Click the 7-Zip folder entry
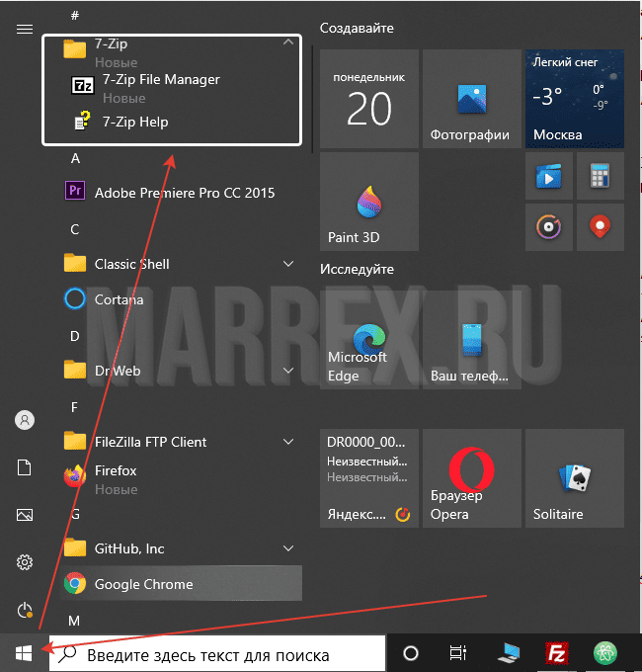 click(171, 52)
